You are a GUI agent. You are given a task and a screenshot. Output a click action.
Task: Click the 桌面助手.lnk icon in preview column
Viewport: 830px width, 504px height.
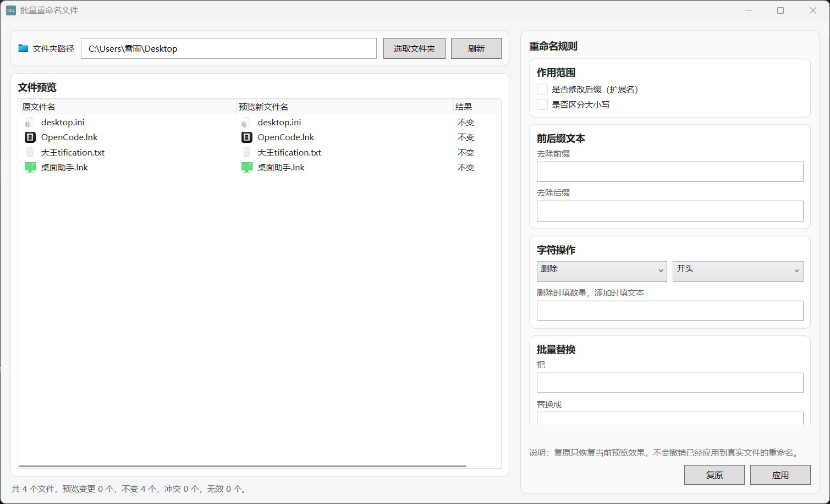[247, 168]
